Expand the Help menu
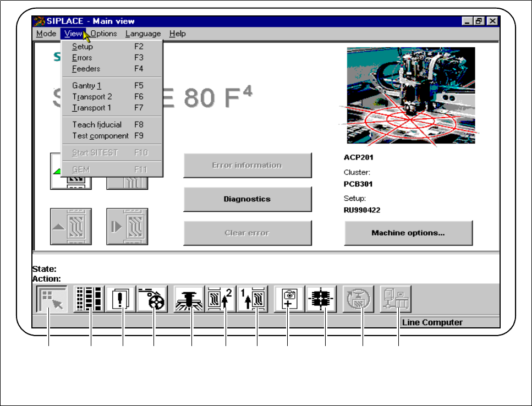Image resolution: width=532 pixels, height=406 pixels. pos(177,34)
